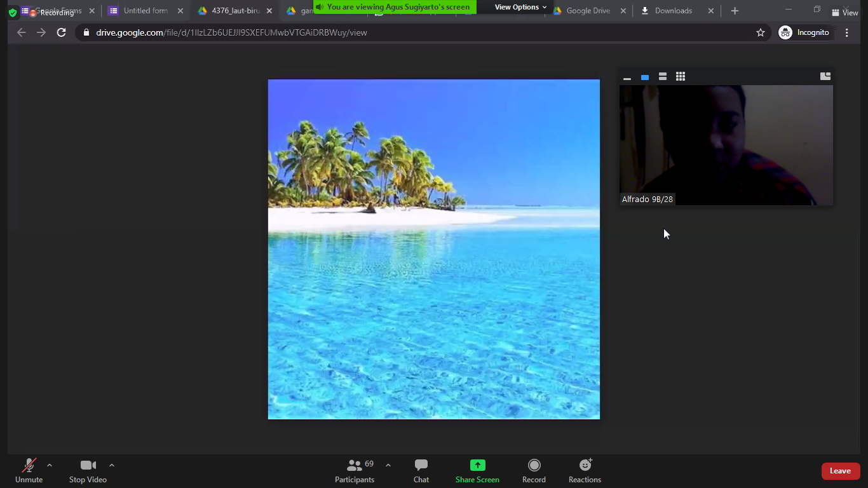
Task: Switch to the Downloads tab
Action: (x=673, y=11)
